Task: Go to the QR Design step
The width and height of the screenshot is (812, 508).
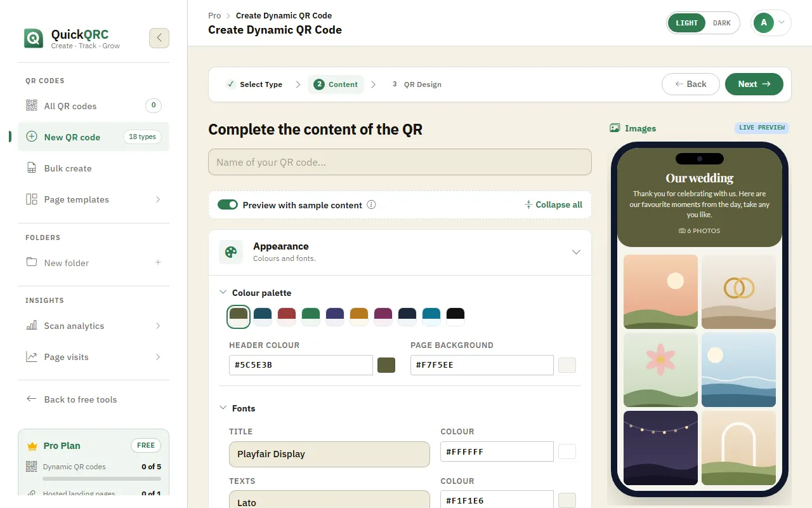Action: point(416,84)
